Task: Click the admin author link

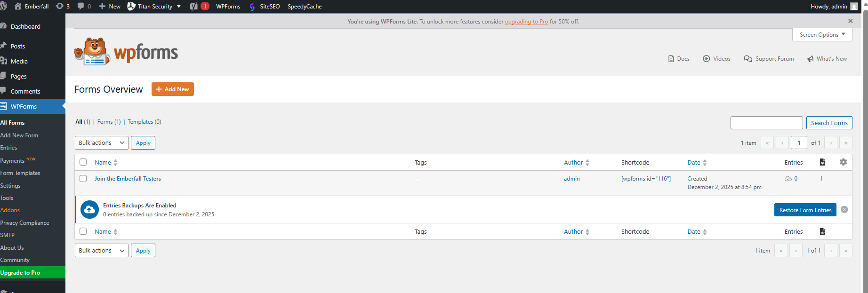Action: click(x=572, y=179)
